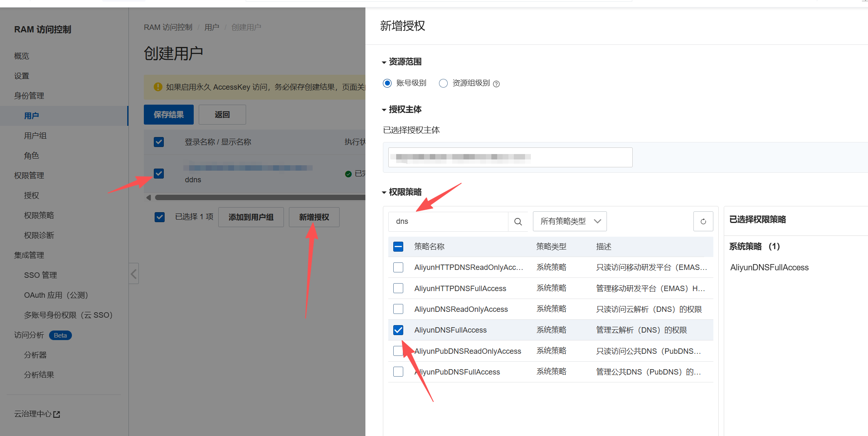Open 多账号身份权限（云 SSO）
Viewport: 868px width, 436px height.
click(69, 315)
